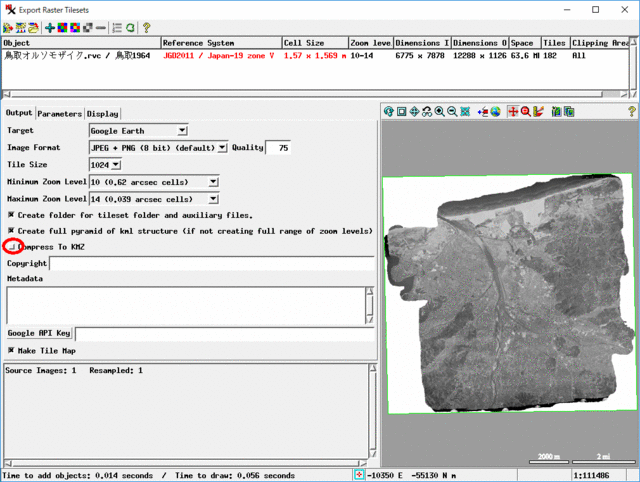Click the Google API Key button
This screenshot has width=640, height=482.
point(40,333)
